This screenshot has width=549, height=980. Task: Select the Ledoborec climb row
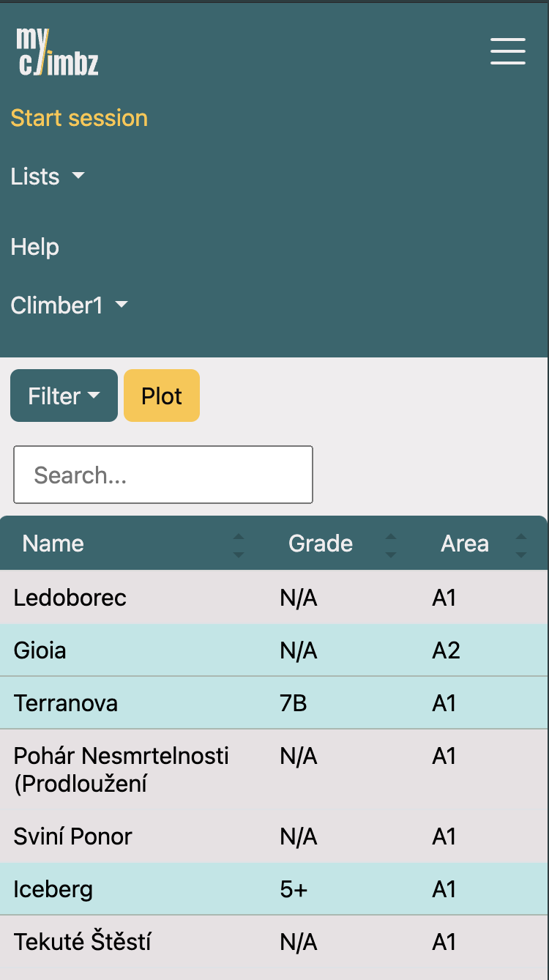click(x=70, y=598)
